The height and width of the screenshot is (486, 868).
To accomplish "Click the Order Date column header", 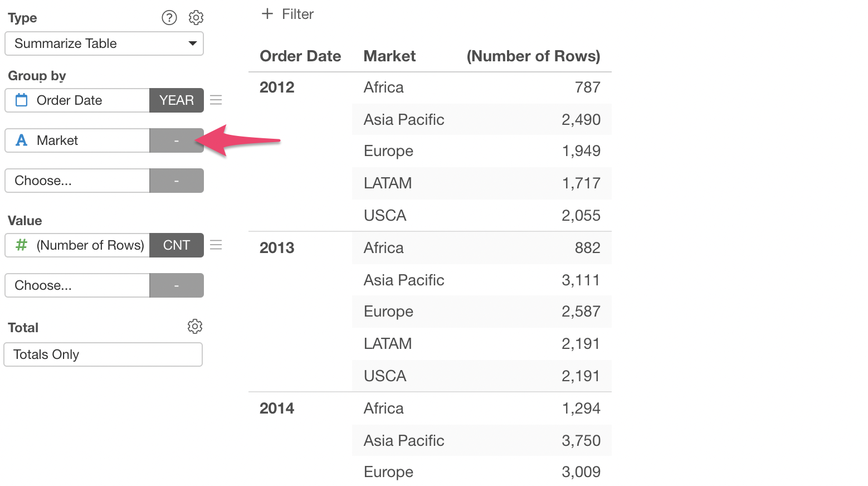I will [300, 56].
